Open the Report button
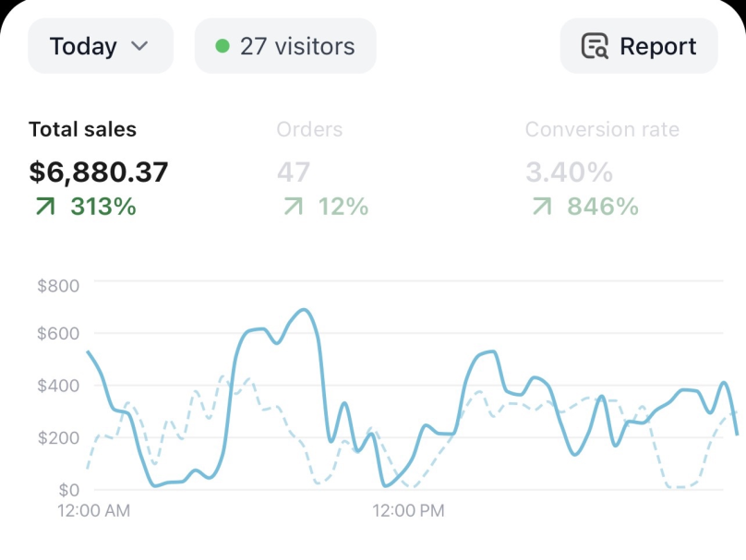746x560 pixels. tap(639, 46)
